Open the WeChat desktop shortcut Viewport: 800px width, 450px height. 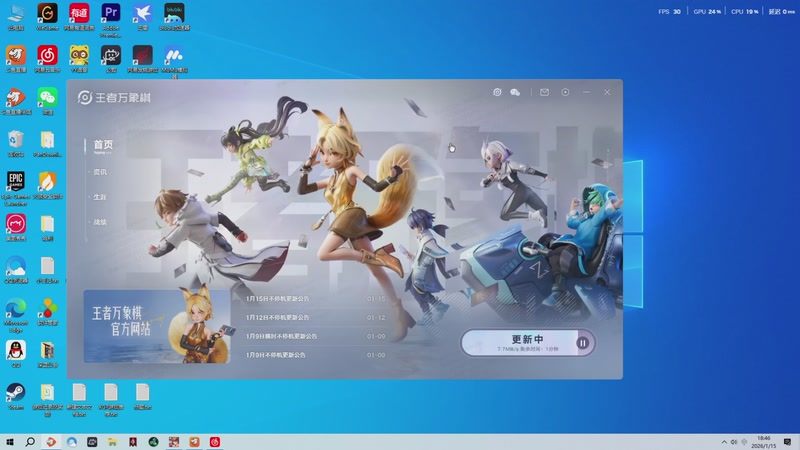(x=47, y=101)
